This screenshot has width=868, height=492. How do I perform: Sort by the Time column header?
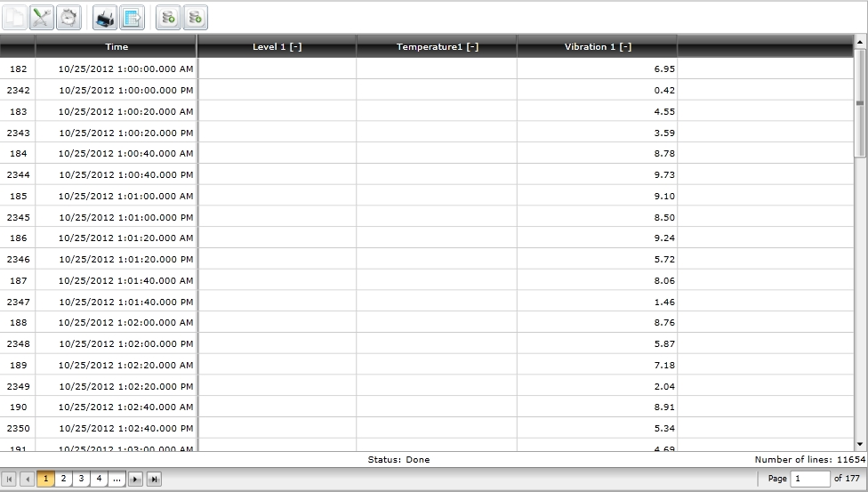pyautogui.click(x=116, y=46)
